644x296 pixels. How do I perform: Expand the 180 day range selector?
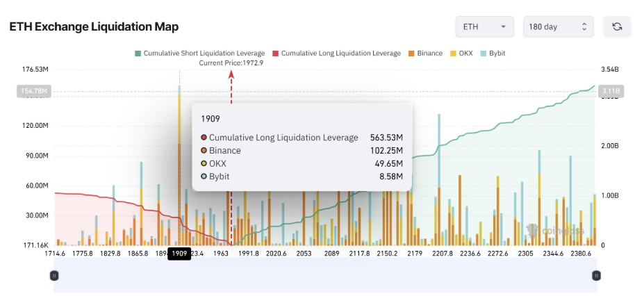(558, 26)
